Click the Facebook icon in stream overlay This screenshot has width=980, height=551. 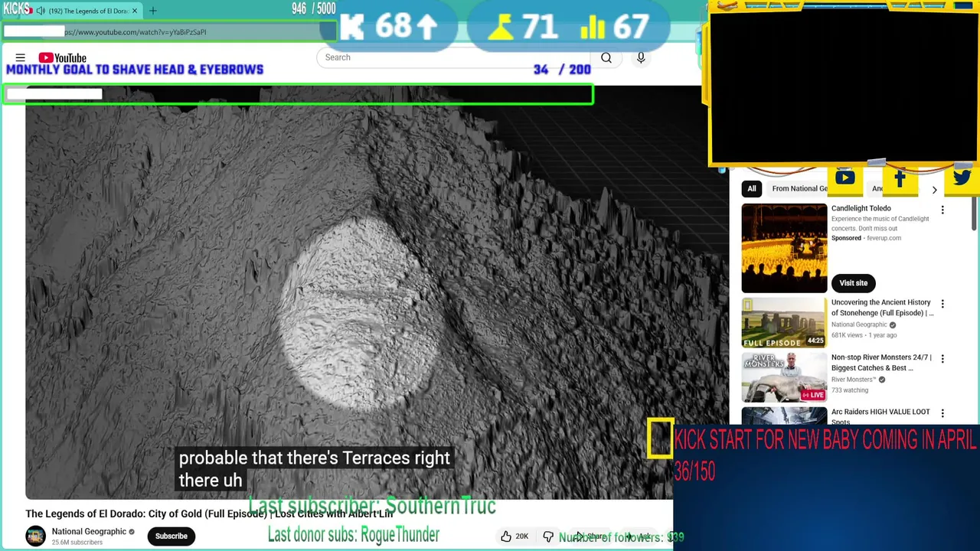coord(900,179)
